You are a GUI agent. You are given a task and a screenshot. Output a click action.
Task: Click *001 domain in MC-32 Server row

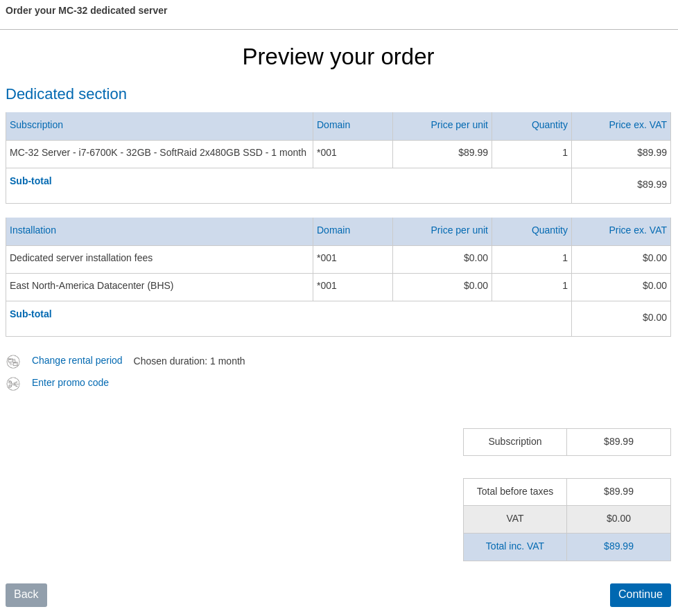[x=327, y=153]
